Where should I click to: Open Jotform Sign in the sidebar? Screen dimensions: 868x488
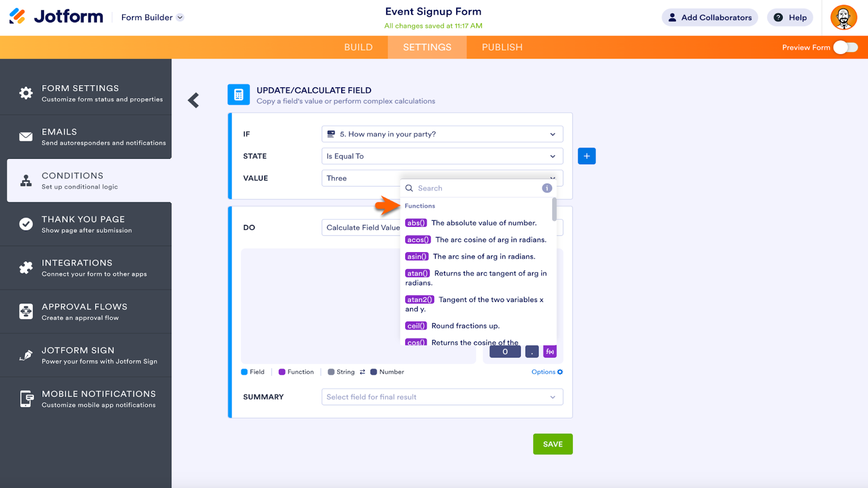coord(86,355)
